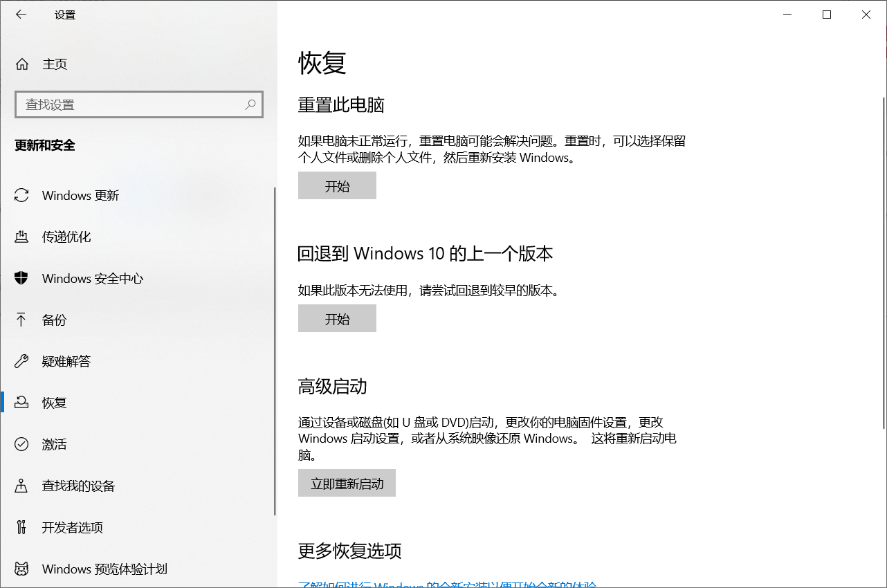Image resolution: width=887 pixels, height=588 pixels.
Task: Click the 开发者选项 tools icon
Action: tap(21, 528)
